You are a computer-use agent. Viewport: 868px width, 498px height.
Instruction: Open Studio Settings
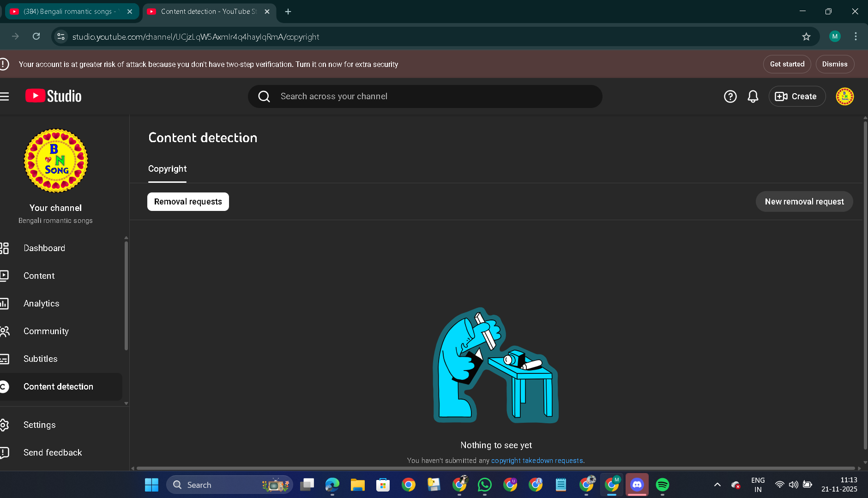click(x=40, y=425)
